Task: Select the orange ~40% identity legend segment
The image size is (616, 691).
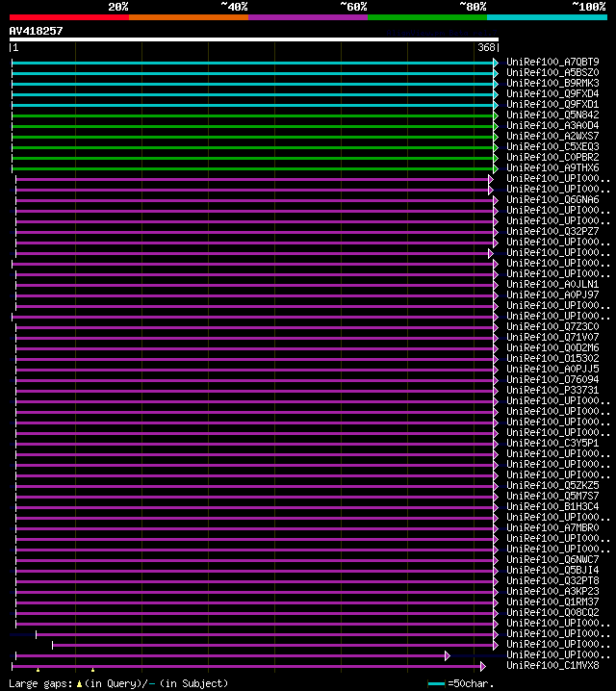Action: (x=189, y=17)
